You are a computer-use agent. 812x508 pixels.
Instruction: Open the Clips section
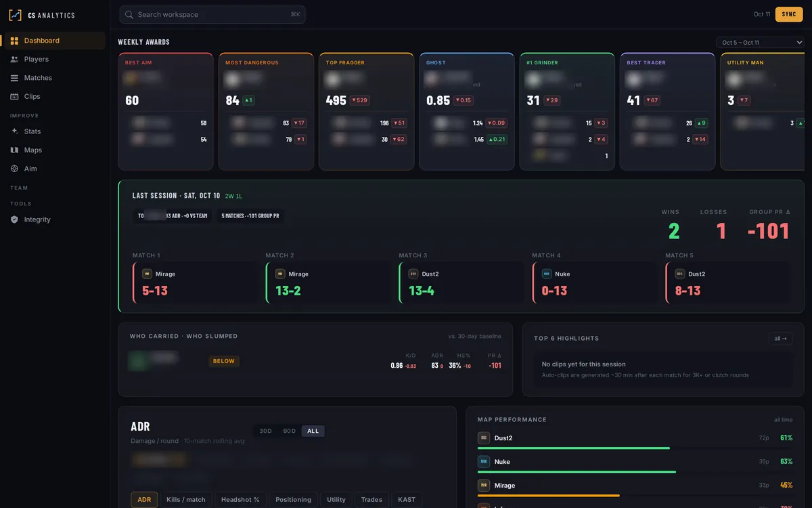55,96
